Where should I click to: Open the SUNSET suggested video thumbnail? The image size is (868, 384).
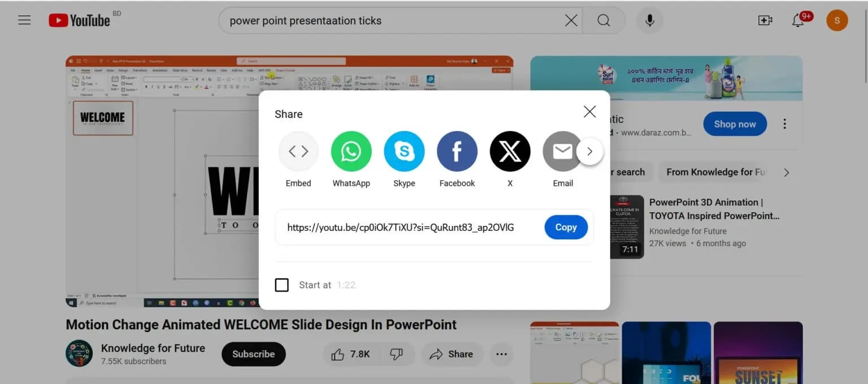click(x=758, y=353)
